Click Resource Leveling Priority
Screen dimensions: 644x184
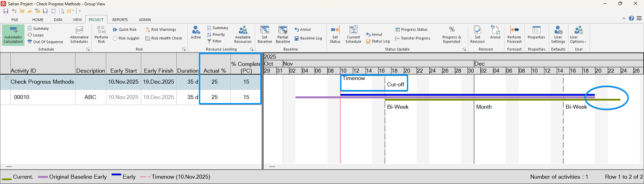pyautogui.click(x=216, y=34)
